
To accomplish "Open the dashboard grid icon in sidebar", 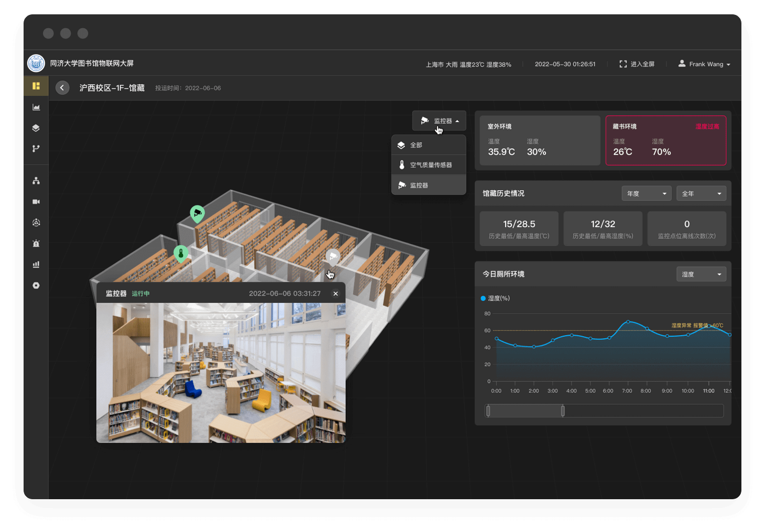I will (x=36, y=86).
